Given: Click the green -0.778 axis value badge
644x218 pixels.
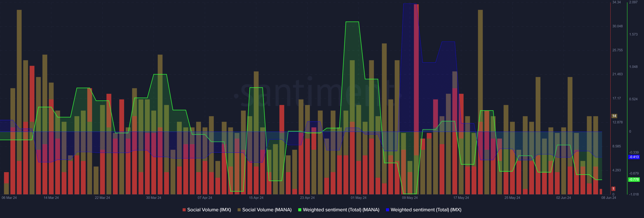Looking at the screenshot, I should tap(634, 180).
